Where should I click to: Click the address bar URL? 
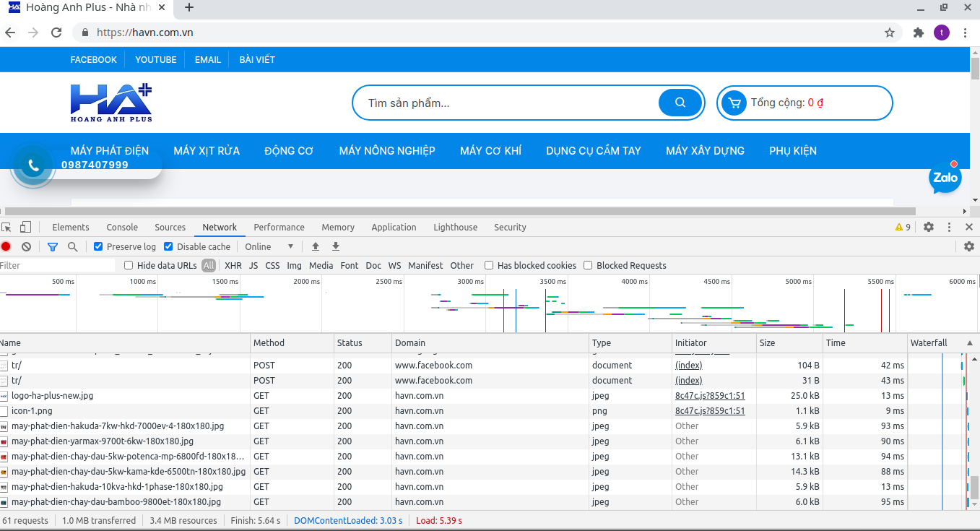coord(145,33)
